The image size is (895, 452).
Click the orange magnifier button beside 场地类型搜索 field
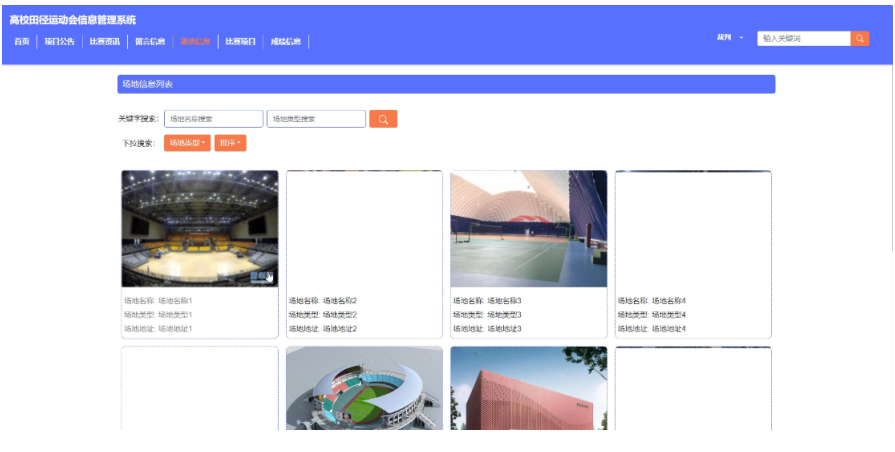coord(383,119)
